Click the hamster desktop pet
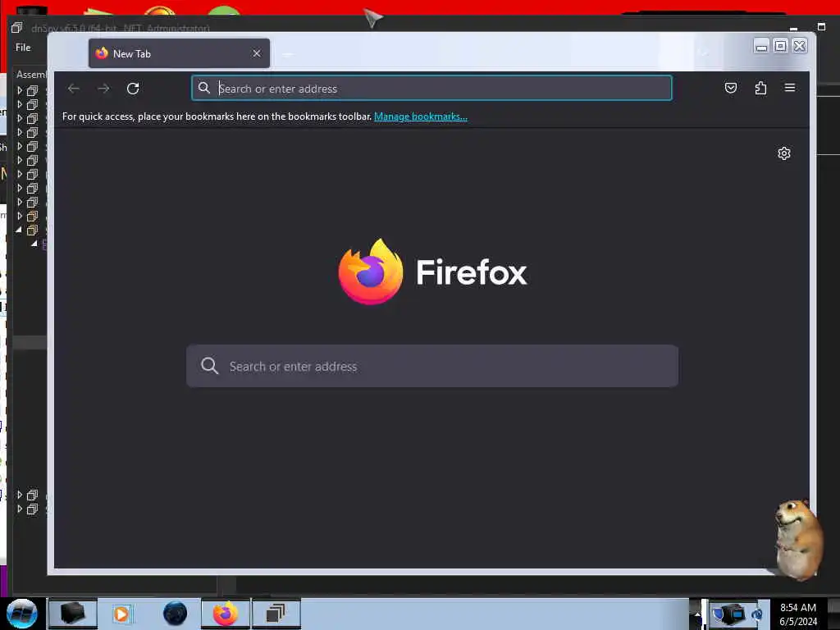The height and width of the screenshot is (630, 840). tap(798, 538)
